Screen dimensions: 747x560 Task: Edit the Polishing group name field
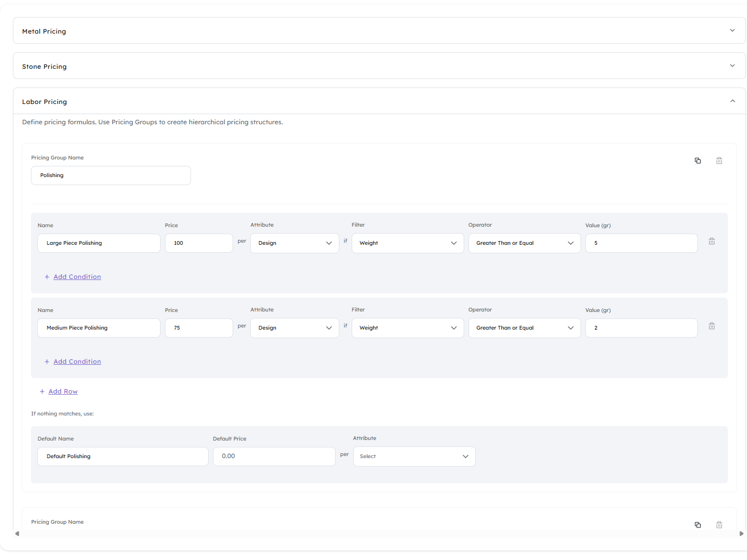click(111, 175)
